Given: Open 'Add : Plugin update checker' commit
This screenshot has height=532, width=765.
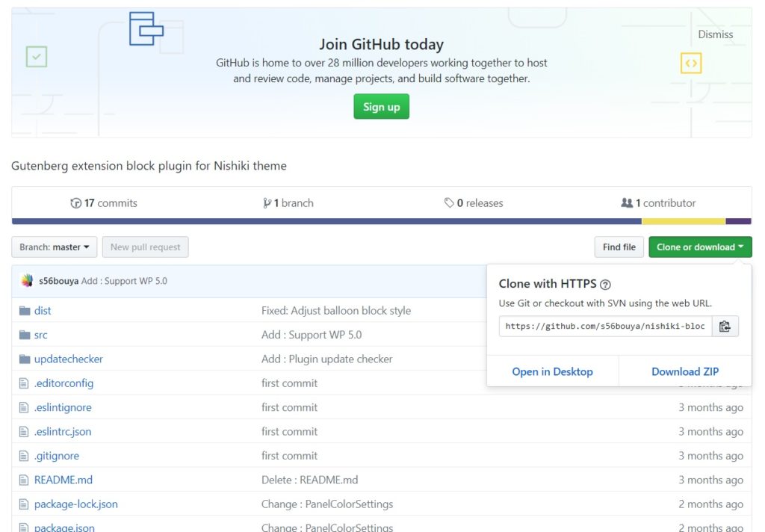Looking at the screenshot, I should click(327, 359).
